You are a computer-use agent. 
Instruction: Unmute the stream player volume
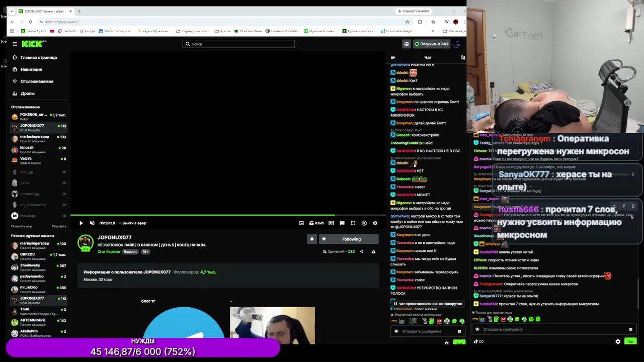point(92,223)
